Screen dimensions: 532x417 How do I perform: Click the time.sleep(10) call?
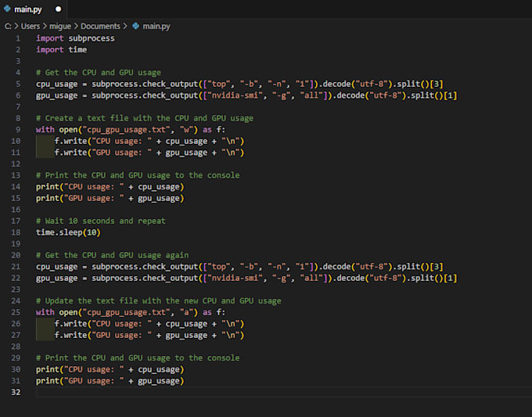click(68, 232)
